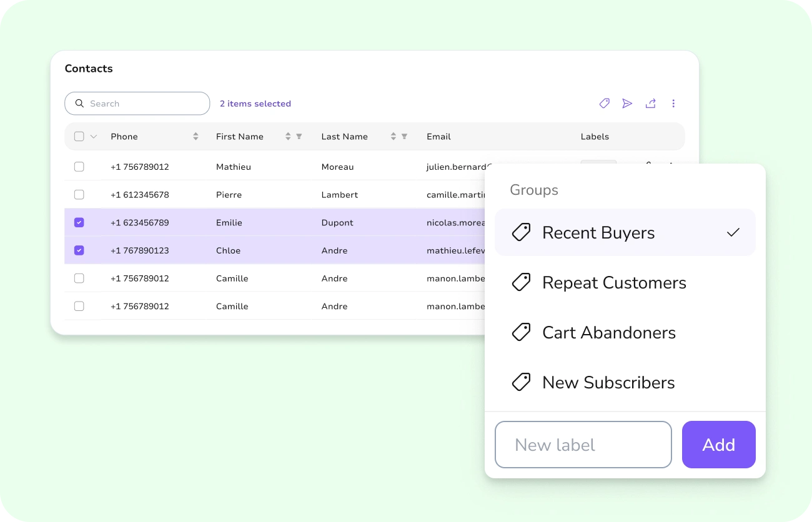This screenshot has height=522, width=812.
Task: Click the share export icon
Action: coord(650,103)
